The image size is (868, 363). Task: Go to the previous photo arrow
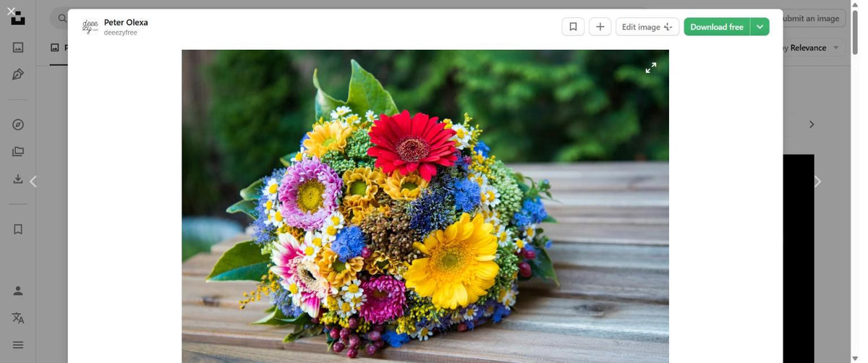pos(33,181)
